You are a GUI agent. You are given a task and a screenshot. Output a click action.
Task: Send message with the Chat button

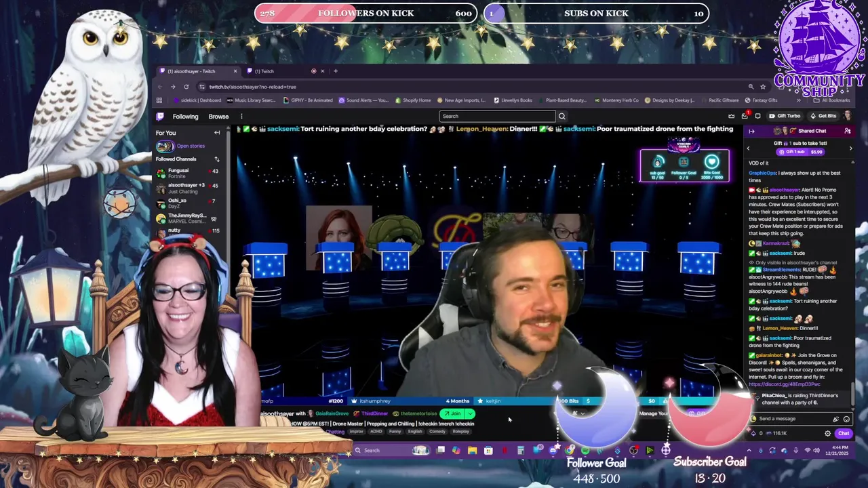(x=844, y=433)
